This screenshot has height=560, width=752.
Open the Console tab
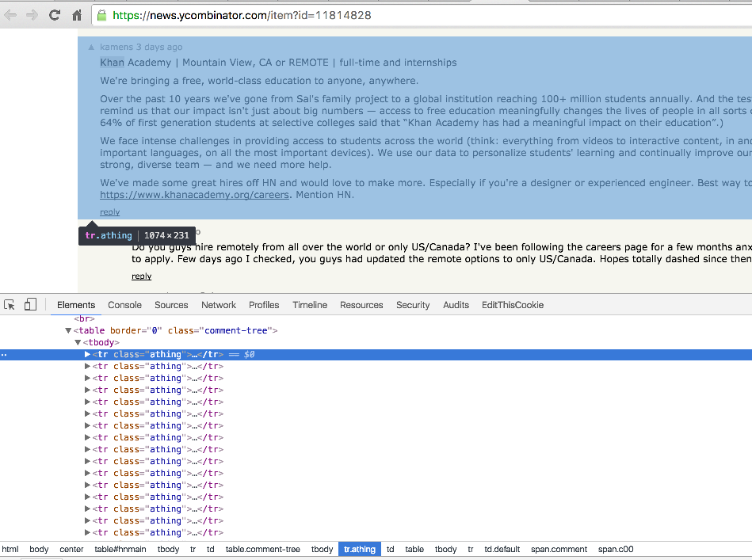[x=124, y=305]
